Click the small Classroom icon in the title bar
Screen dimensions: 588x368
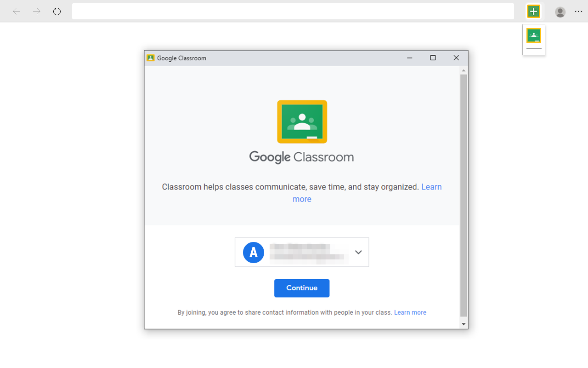[x=150, y=58]
